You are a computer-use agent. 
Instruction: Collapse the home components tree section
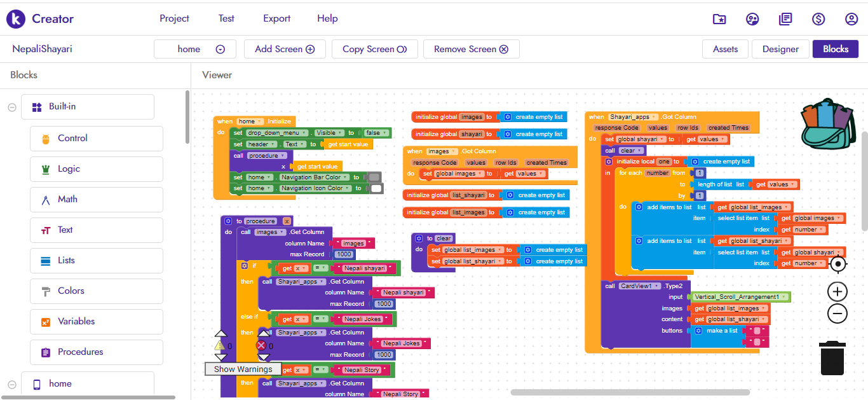[12, 384]
